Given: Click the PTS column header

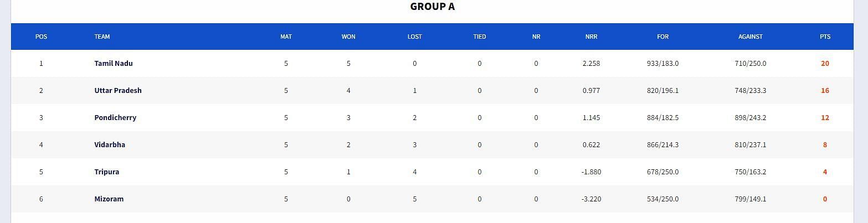Looking at the screenshot, I should pos(825,37).
